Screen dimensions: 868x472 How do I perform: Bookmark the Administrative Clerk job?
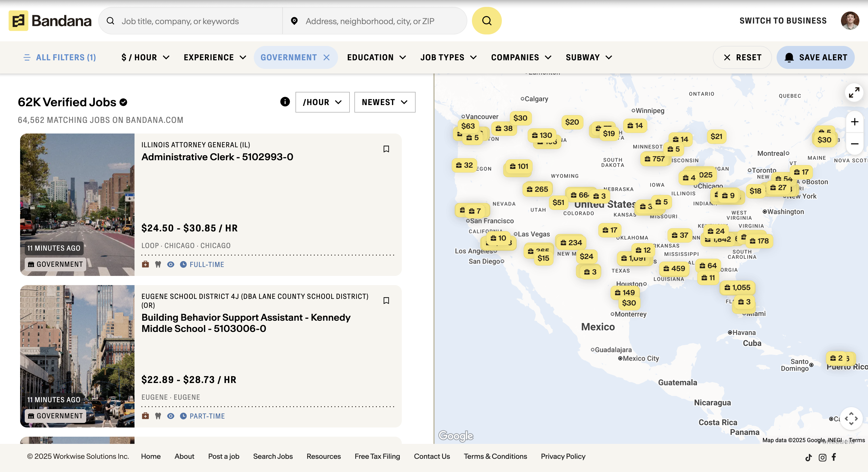pos(386,149)
